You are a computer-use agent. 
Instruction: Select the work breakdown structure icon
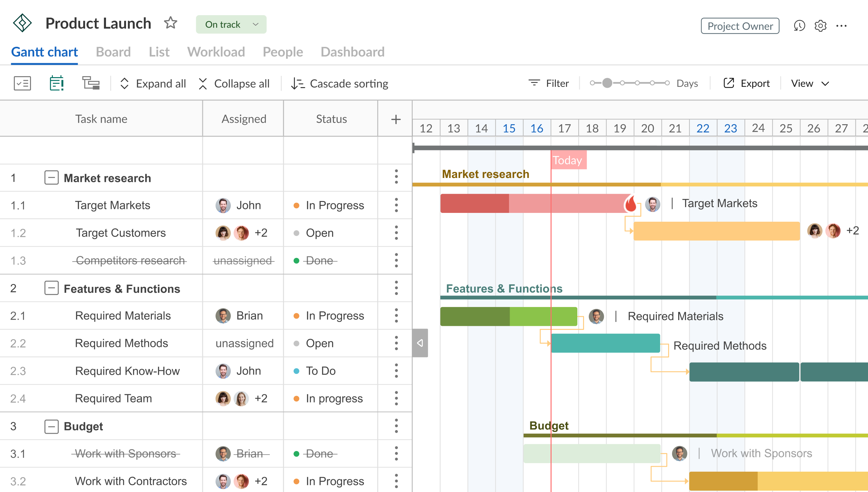coord(91,83)
